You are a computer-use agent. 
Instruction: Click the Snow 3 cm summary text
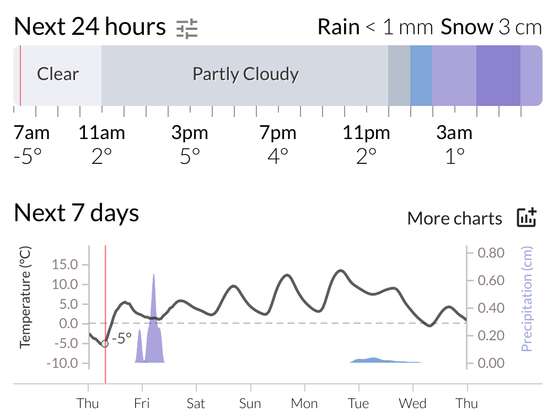pos(491,27)
